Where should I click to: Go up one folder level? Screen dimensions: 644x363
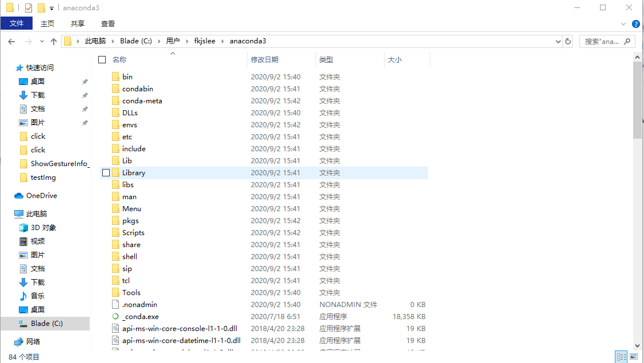pos(53,42)
